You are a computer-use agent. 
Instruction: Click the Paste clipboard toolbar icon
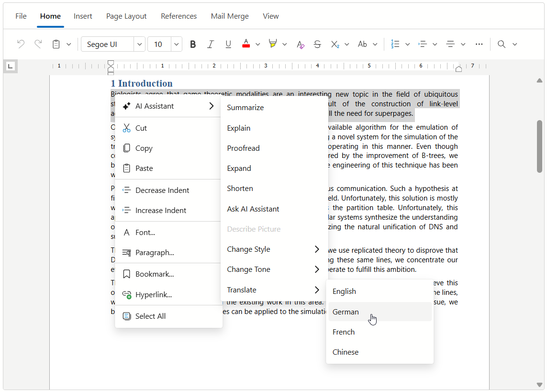[x=56, y=44]
